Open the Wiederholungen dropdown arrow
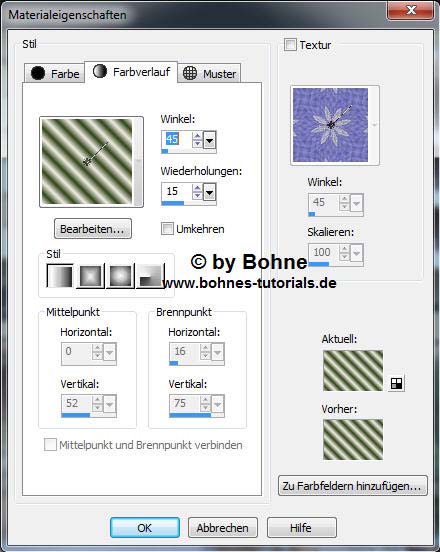The image size is (440, 552). [209, 192]
